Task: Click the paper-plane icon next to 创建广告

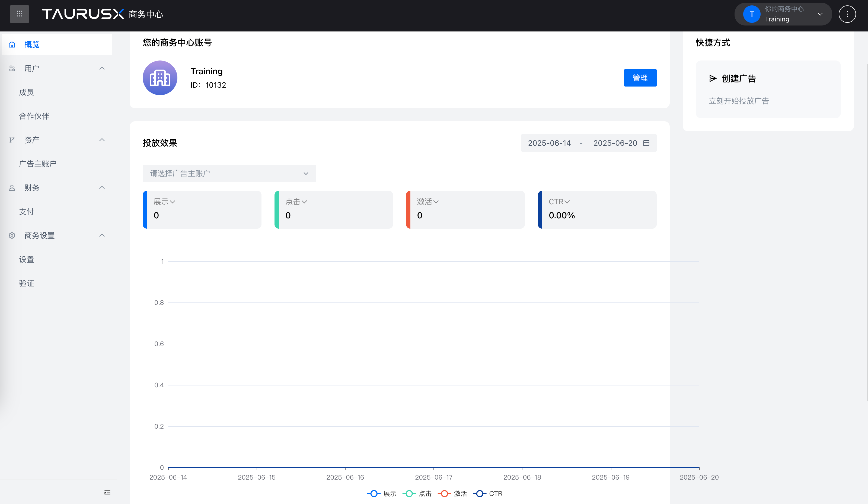Action: 713,79
